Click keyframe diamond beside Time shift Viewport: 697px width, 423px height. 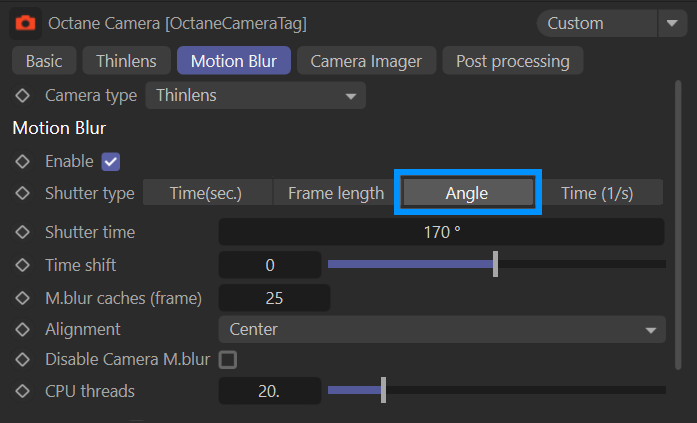[23, 265]
